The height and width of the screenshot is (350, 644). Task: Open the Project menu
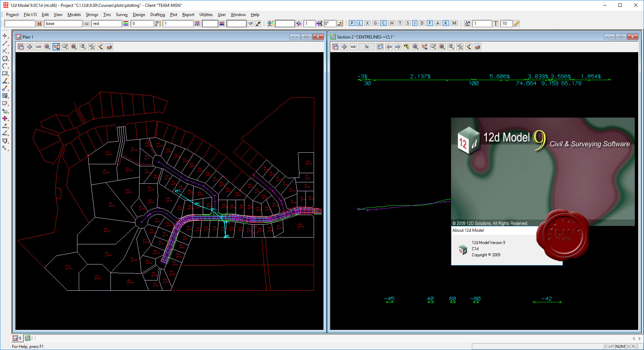tap(12, 15)
